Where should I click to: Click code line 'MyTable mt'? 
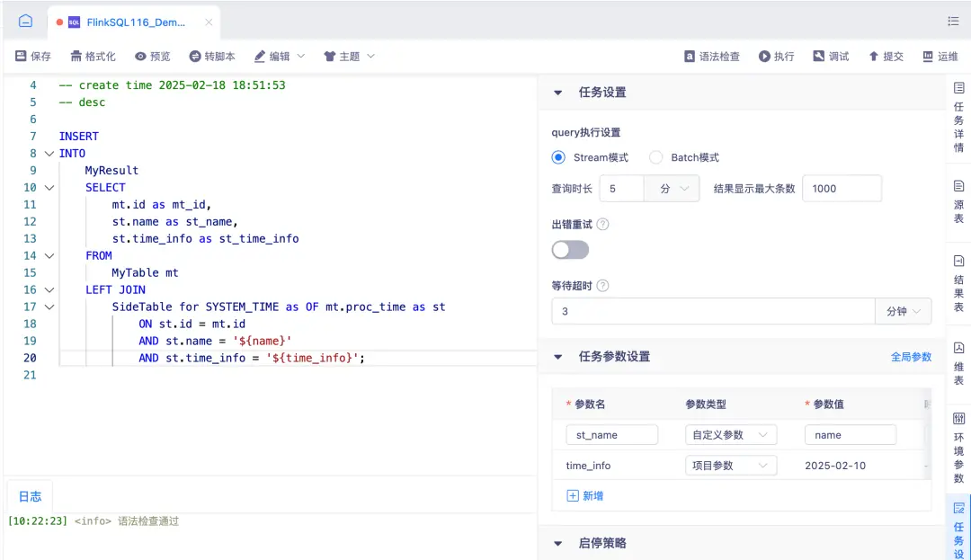point(145,273)
